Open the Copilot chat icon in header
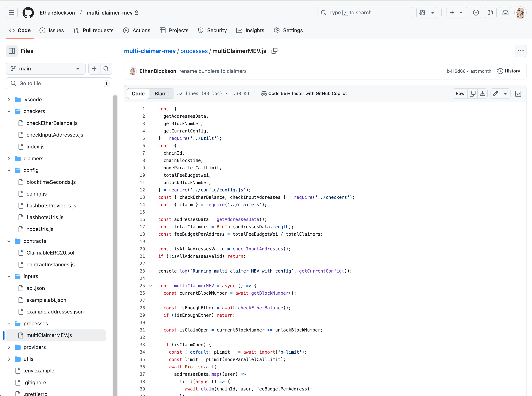532x396 pixels. [423, 12]
